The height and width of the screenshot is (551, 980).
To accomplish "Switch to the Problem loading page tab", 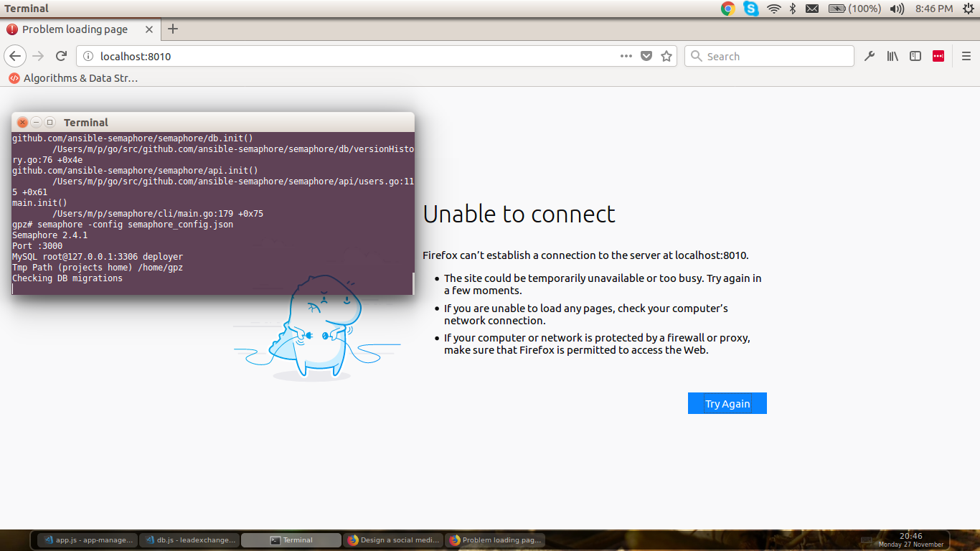I will click(x=77, y=29).
